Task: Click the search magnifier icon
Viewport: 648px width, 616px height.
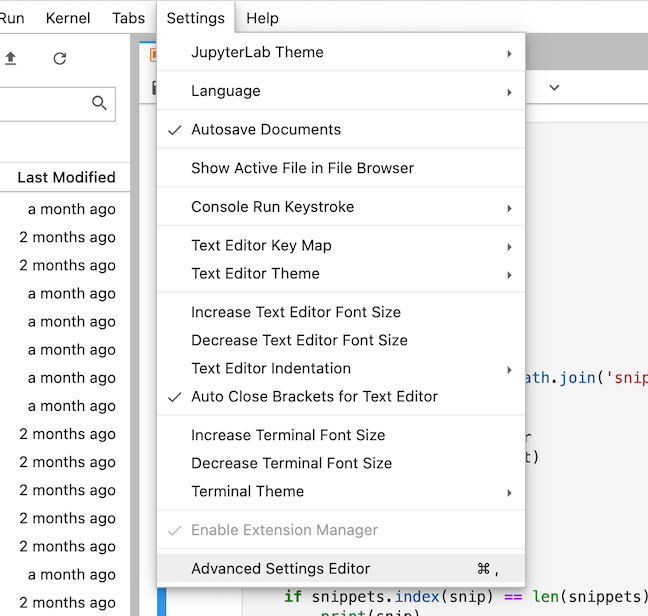Action: (99, 103)
